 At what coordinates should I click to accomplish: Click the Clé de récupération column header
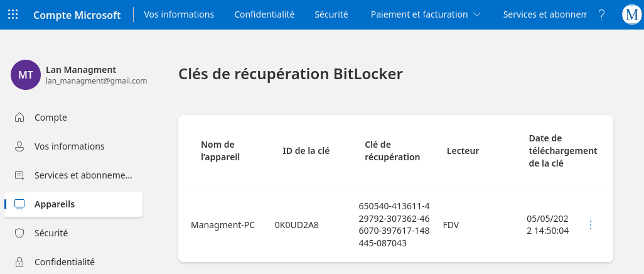click(x=392, y=151)
